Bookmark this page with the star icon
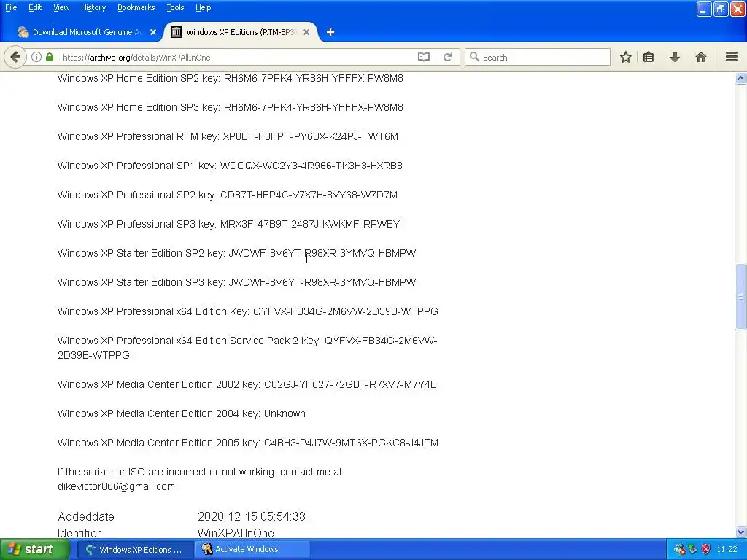This screenshot has width=747, height=560. pos(625,57)
